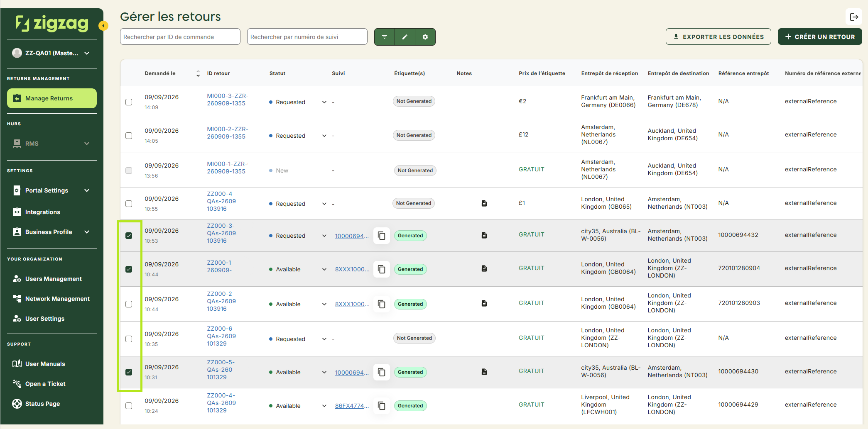Screen dimensions: 868x429
Task: Collapse the sidebar with yellow arrow button
Action: (103, 26)
